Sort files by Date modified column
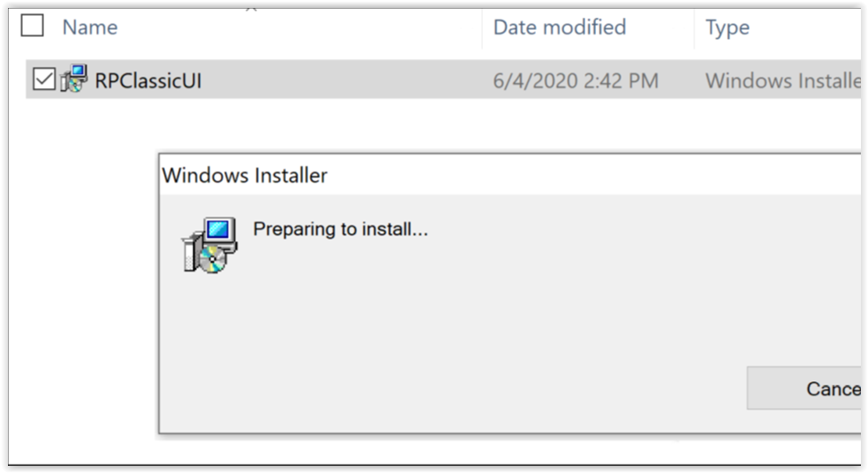868x473 pixels. (559, 27)
